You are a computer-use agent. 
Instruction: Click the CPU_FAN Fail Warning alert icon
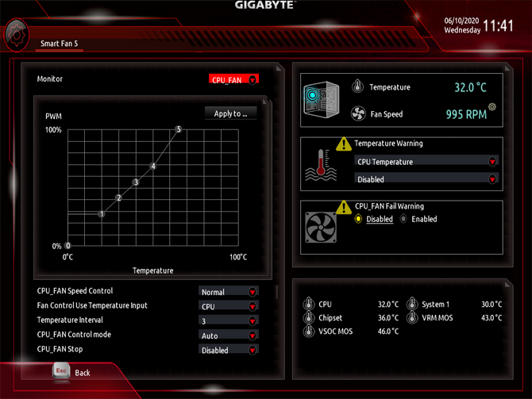(x=343, y=208)
